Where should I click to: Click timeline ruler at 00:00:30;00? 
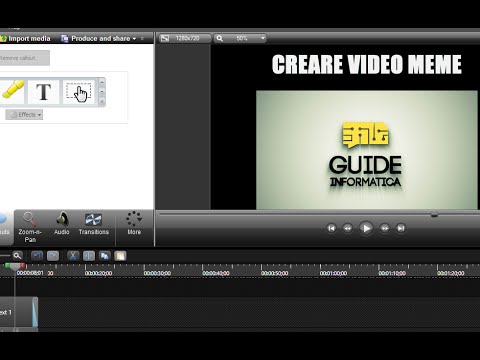click(x=157, y=273)
